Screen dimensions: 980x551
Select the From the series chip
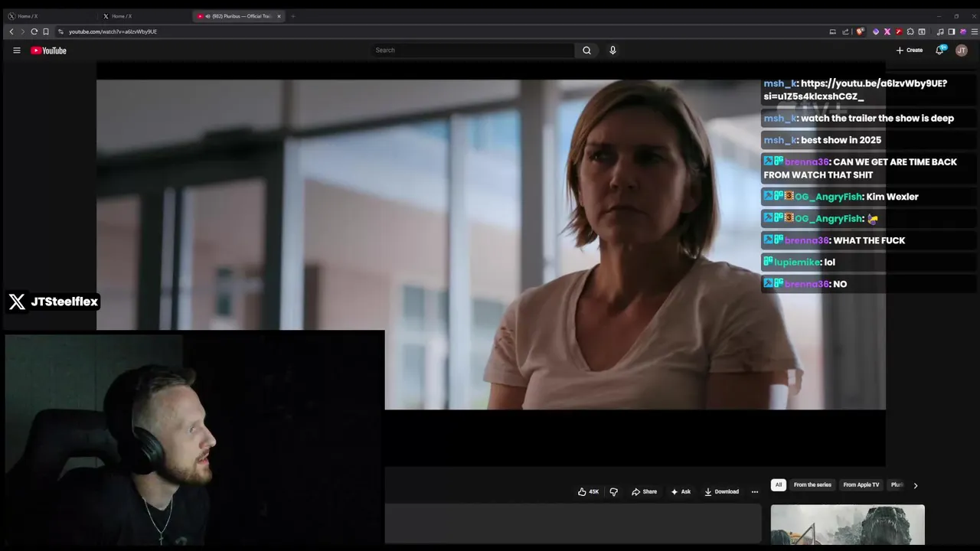[812, 484]
